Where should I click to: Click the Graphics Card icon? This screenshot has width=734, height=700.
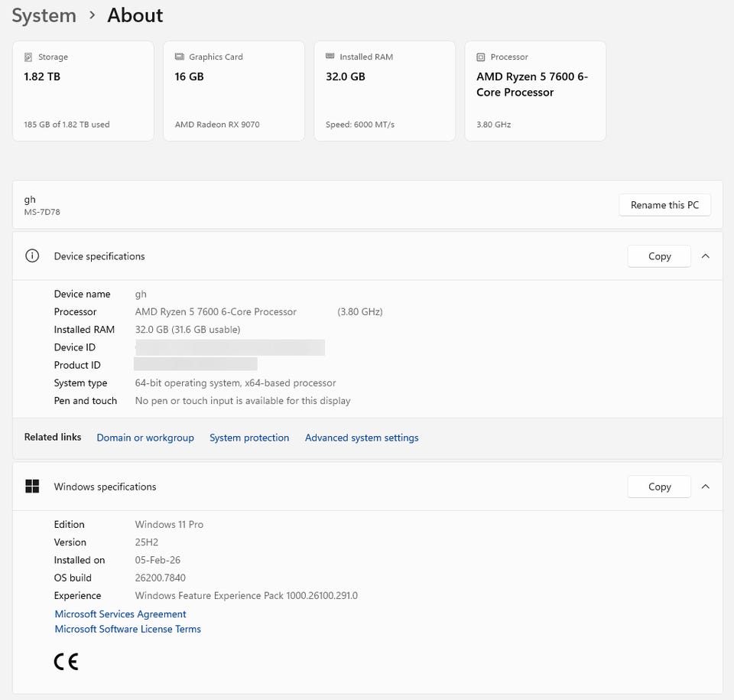pos(180,57)
